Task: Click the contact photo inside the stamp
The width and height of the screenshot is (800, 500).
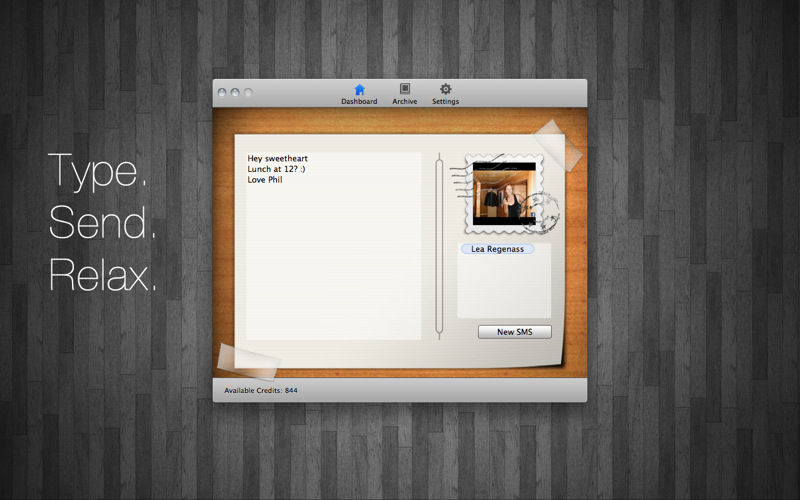Action: (x=504, y=192)
